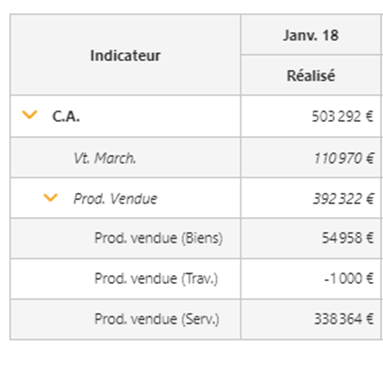The width and height of the screenshot is (383, 370).
Task: Click empty area in Biens row indentation
Action: [52, 238]
